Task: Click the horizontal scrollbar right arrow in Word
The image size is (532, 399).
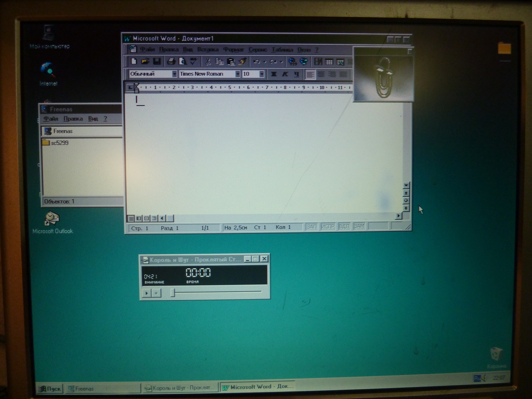Action: [398, 216]
